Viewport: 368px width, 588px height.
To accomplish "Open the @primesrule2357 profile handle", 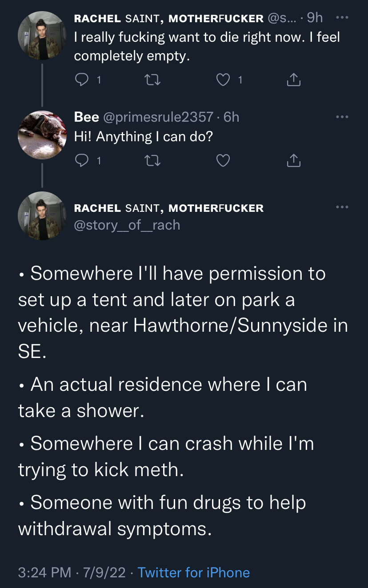I will [x=158, y=117].
